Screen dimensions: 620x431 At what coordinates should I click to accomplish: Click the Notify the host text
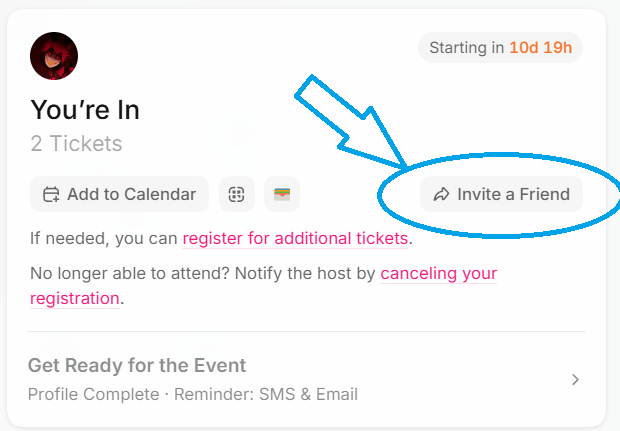point(302,273)
